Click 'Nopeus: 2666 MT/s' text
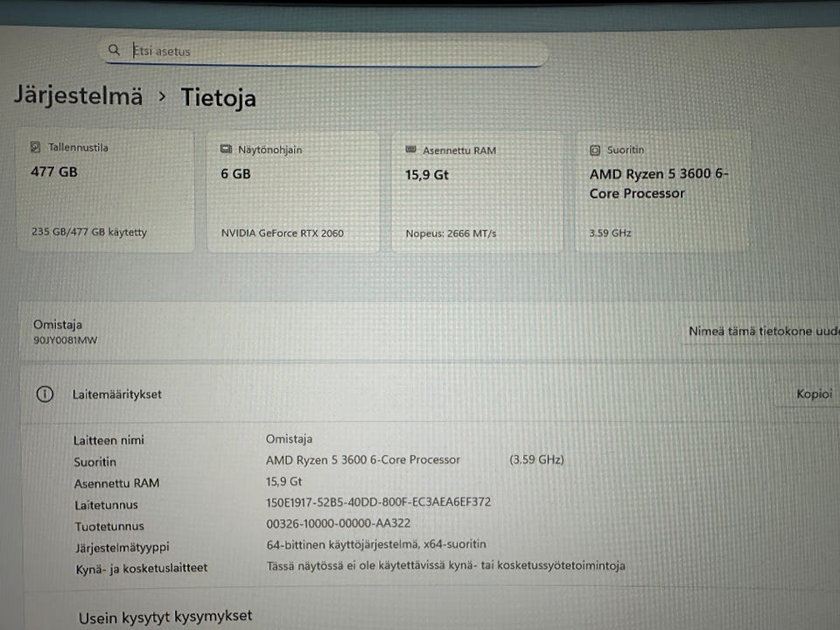Image resolution: width=840 pixels, height=630 pixels. pyautogui.click(x=451, y=234)
